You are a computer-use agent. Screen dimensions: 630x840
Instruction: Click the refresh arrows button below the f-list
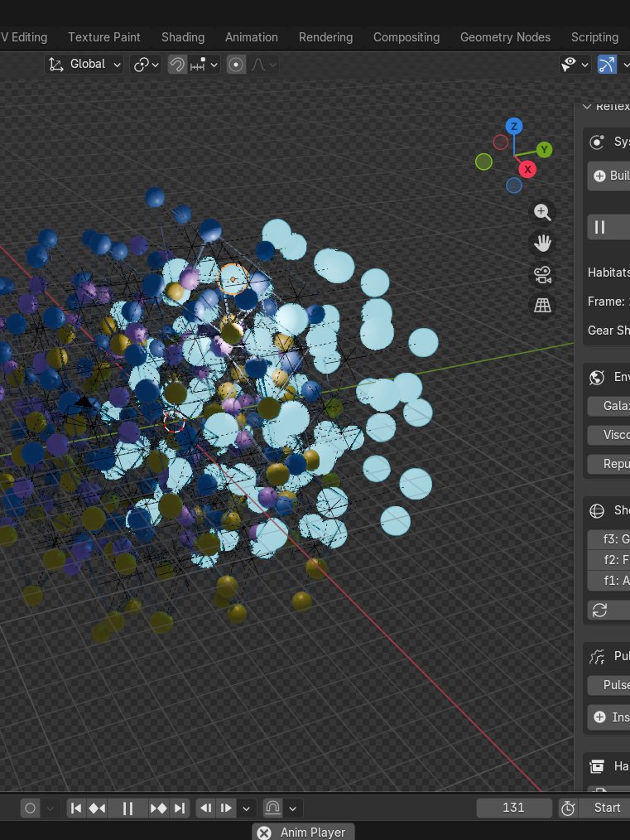pyautogui.click(x=609, y=611)
